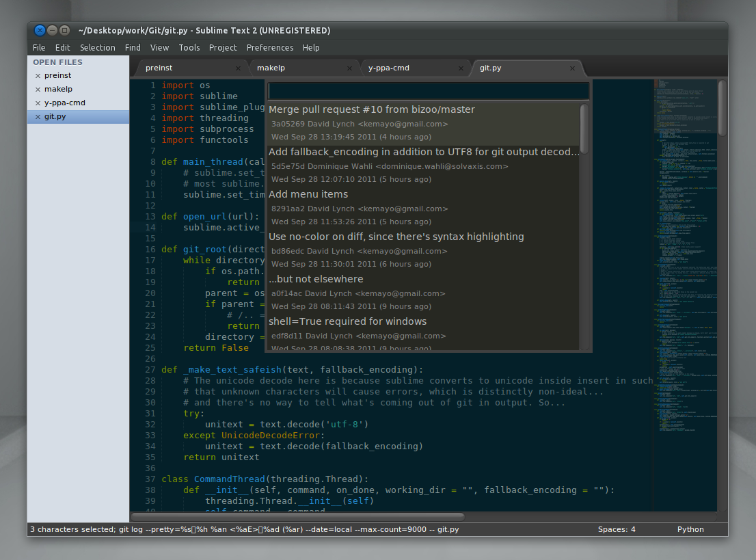Open the Project menu
The height and width of the screenshot is (560, 756).
[x=223, y=48]
